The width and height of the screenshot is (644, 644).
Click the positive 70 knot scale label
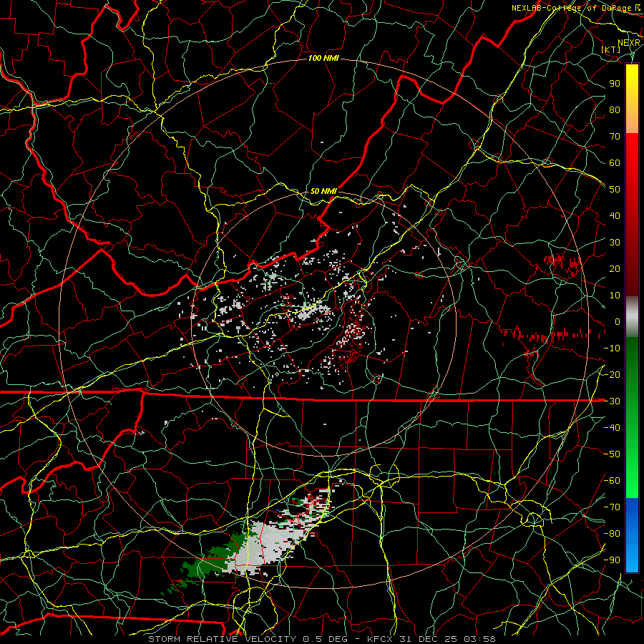pyautogui.click(x=615, y=137)
